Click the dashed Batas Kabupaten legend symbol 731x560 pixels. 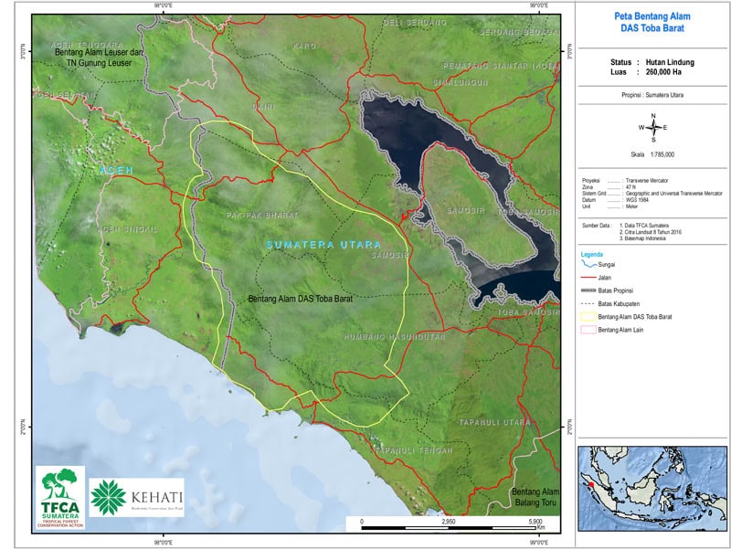coord(588,302)
